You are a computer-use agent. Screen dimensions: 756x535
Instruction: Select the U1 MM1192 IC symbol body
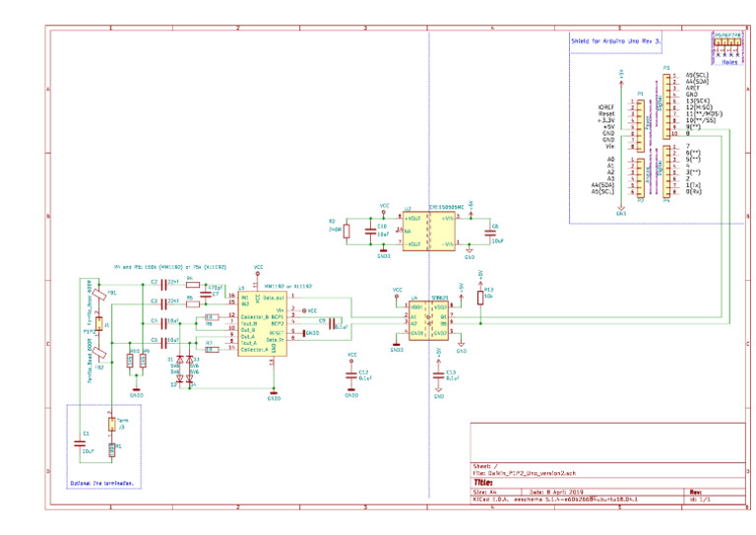click(262, 324)
